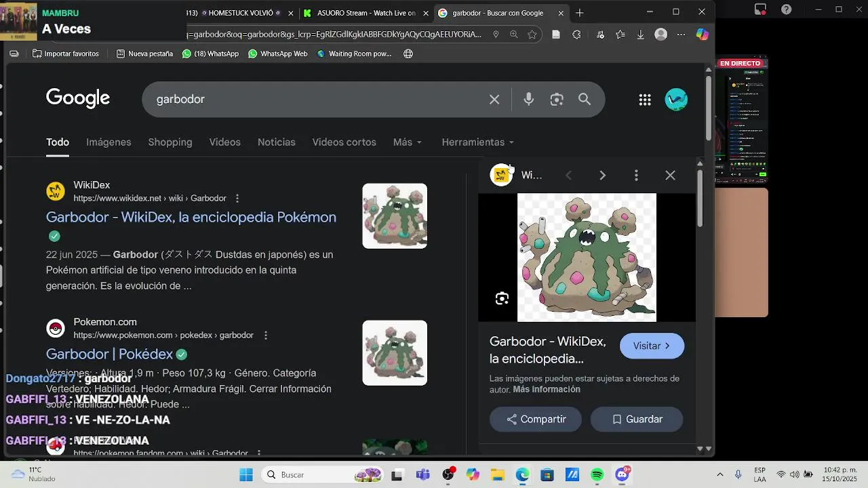
Task: Close the garbodor Google tab
Action: pyautogui.click(x=561, y=13)
